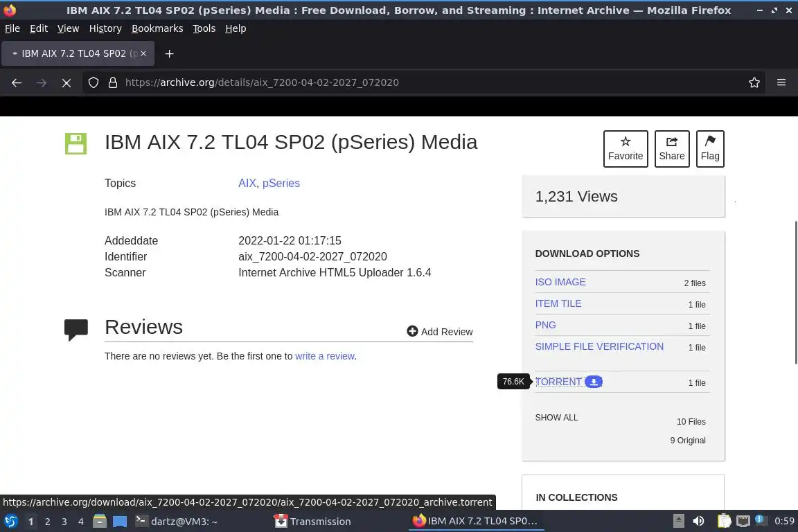Click the '1,231 Views' text

(576, 197)
